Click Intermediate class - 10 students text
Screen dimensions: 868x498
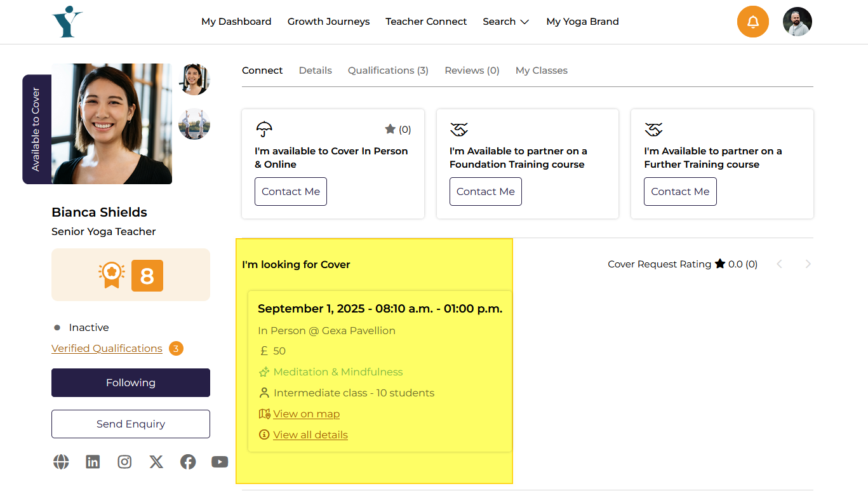pyautogui.click(x=354, y=393)
